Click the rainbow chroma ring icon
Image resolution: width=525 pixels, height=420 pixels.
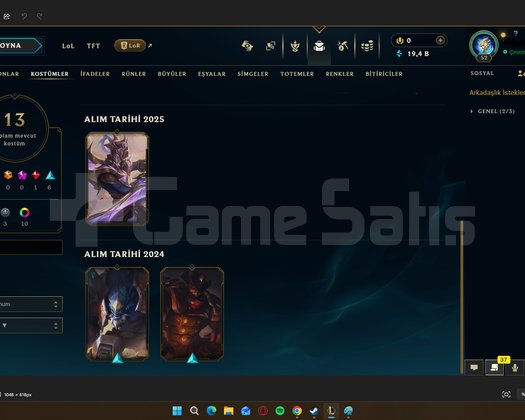pyautogui.click(x=24, y=212)
